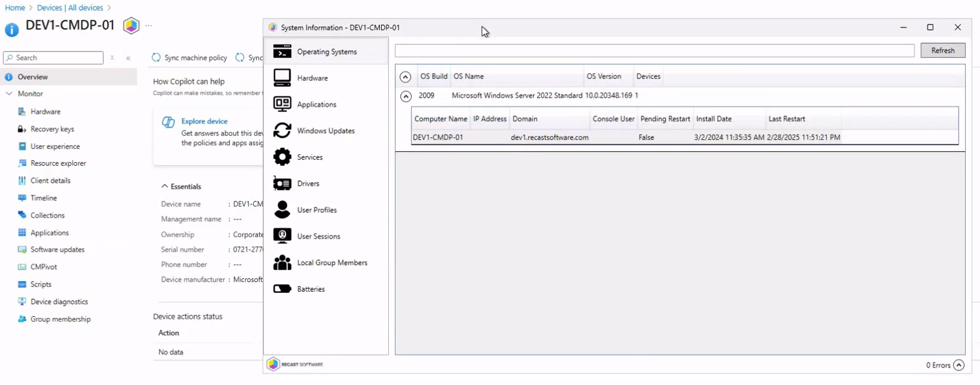Click the Collections icon in sidebar

pos(22,215)
